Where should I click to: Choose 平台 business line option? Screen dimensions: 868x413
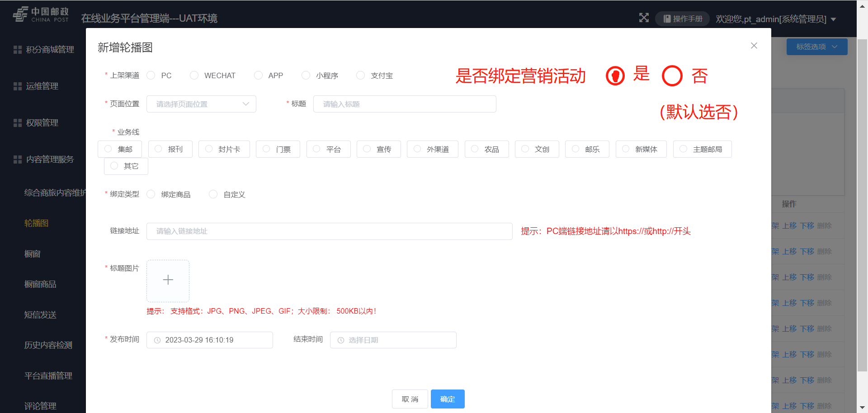coord(329,149)
